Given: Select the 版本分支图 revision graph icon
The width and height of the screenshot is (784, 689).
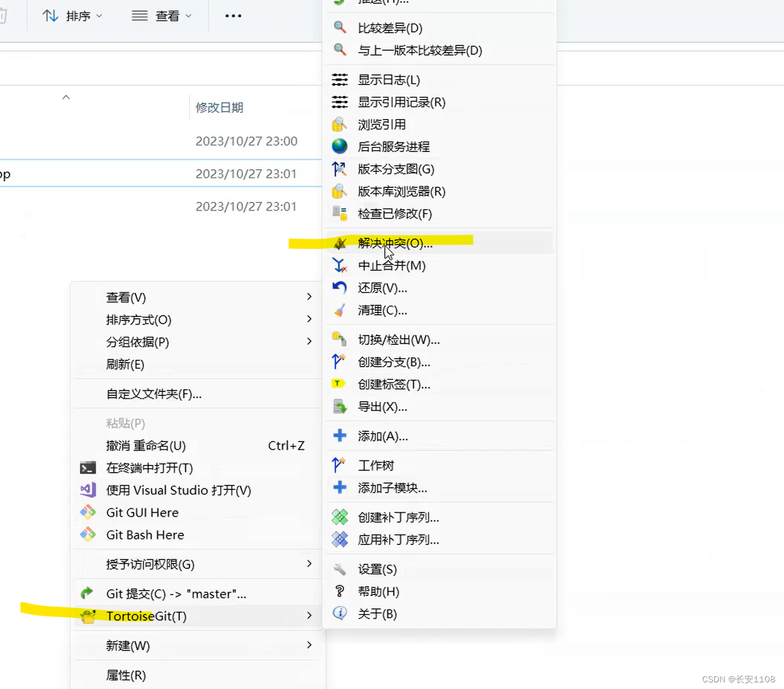Looking at the screenshot, I should click(340, 169).
